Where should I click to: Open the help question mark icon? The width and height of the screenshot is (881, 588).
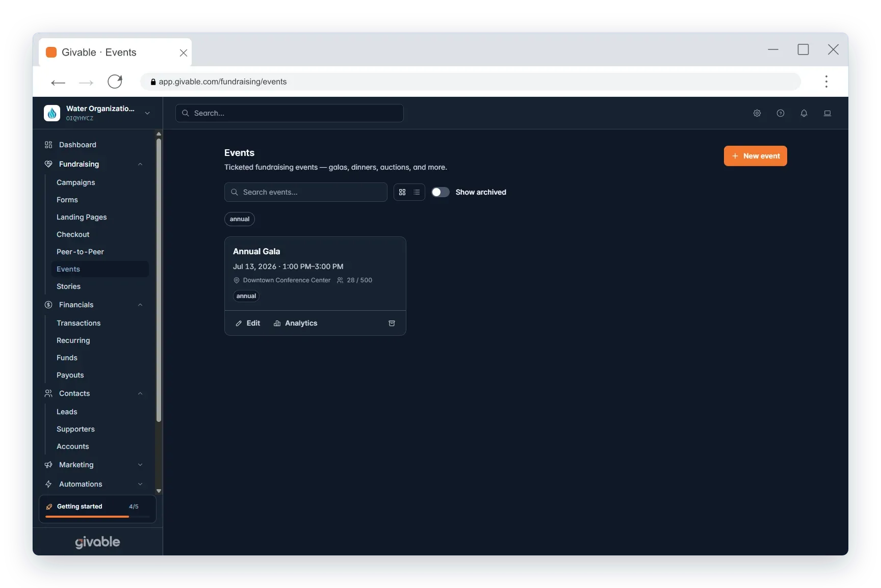click(781, 113)
